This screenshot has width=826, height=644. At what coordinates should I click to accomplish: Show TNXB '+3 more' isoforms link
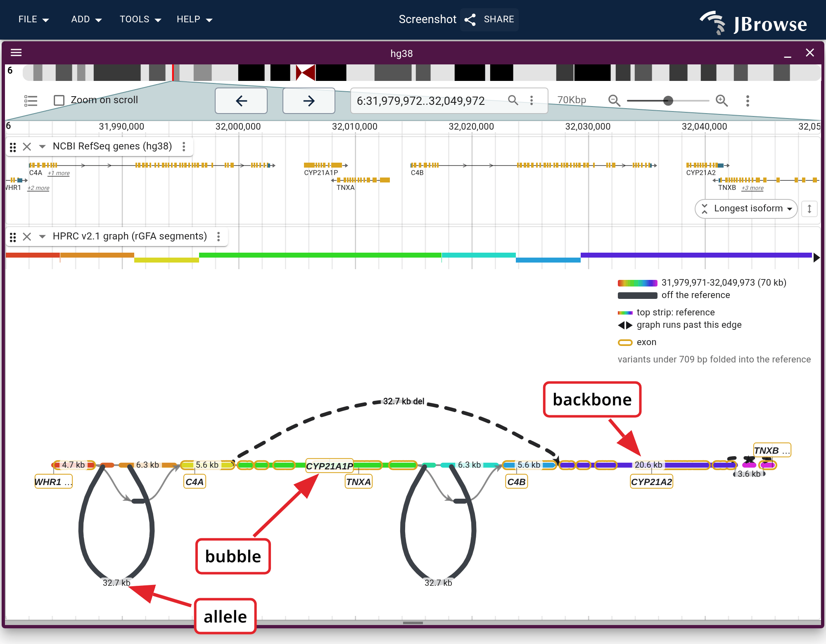pos(752,188)
